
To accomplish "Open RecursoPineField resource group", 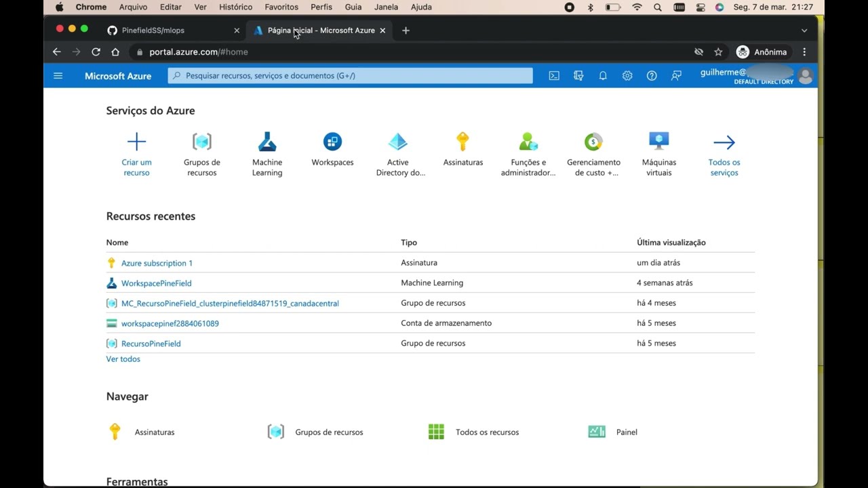I will (151, 344).
